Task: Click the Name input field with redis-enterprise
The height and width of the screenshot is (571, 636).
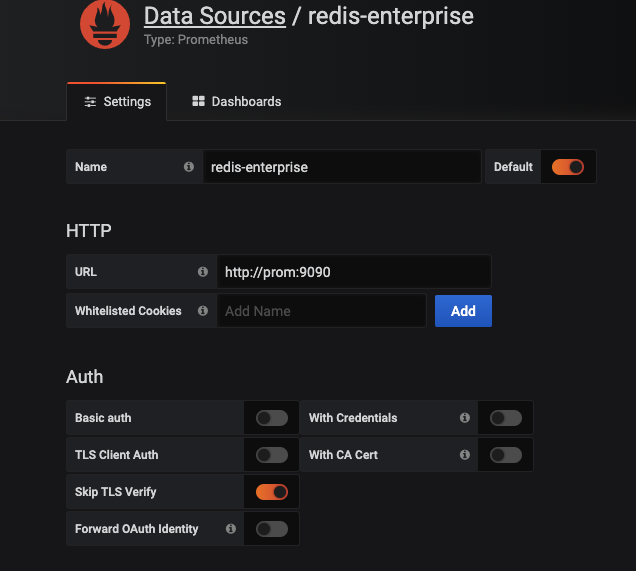Action: coord(342,167)
